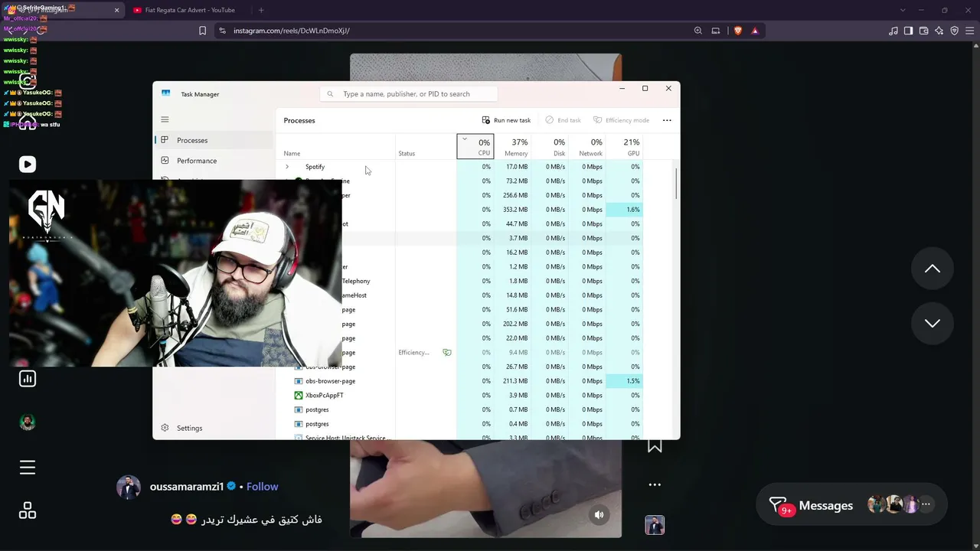
Task: Click the Spotify process name
Action: pyautogui.click(x=315, y=167)
